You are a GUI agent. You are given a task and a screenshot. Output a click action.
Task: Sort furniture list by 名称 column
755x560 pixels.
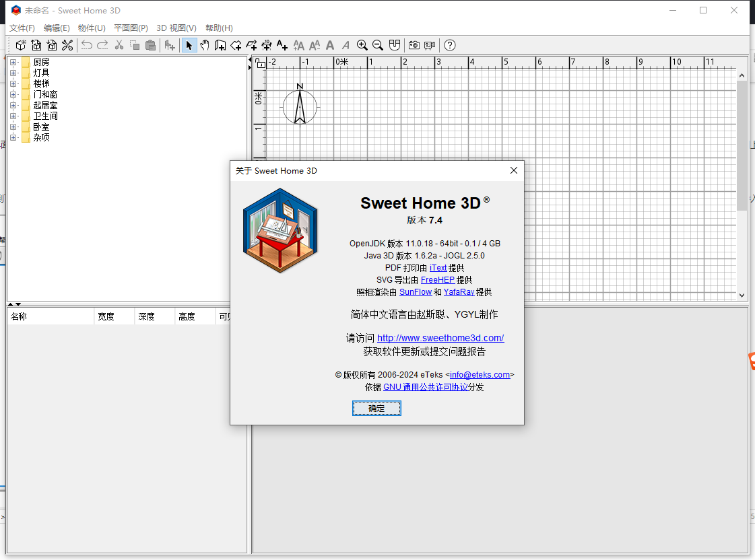click(x=51, y=316)
